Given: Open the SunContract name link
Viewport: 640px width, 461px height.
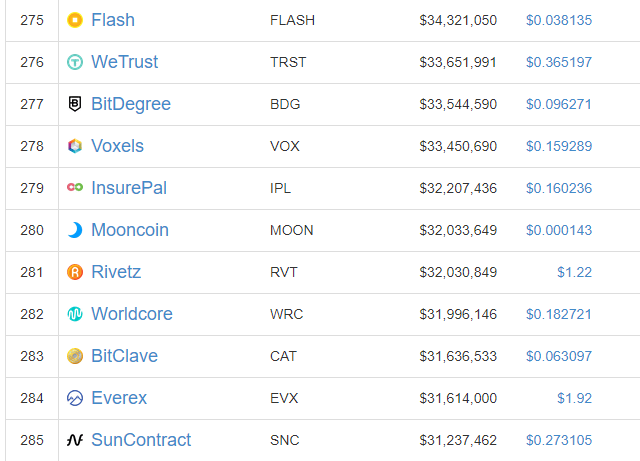Looking at the screenshot, I should pyautogui.click(x=141, y=440).
